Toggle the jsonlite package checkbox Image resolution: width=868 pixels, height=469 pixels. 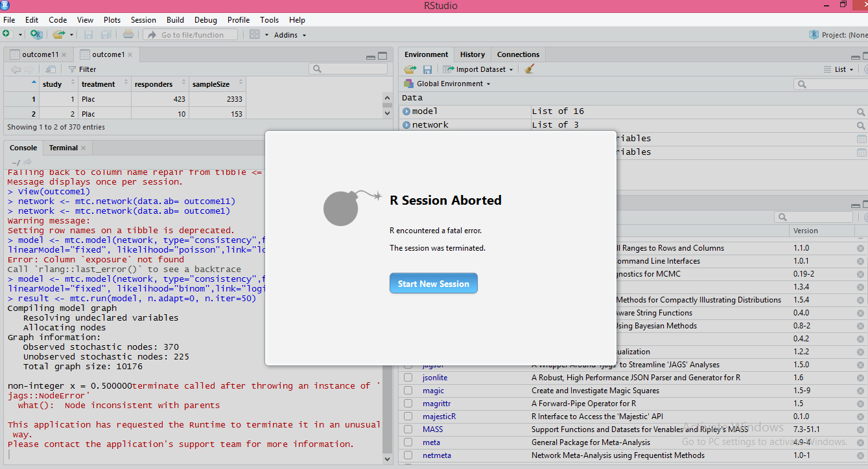coord(408,378)
